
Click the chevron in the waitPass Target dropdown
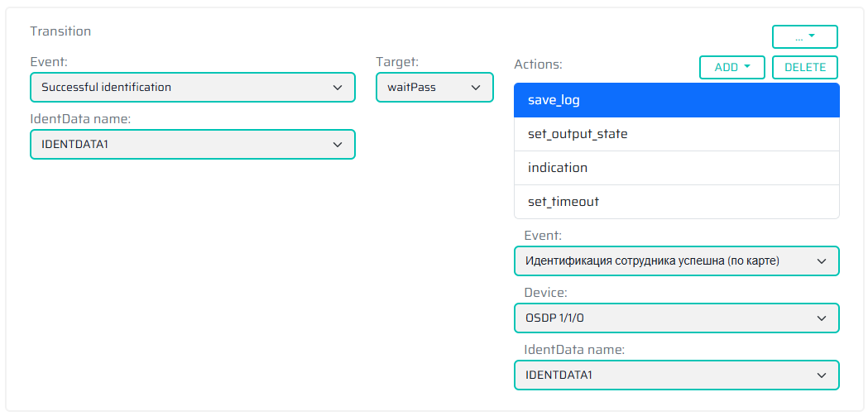tap(476, 87)
